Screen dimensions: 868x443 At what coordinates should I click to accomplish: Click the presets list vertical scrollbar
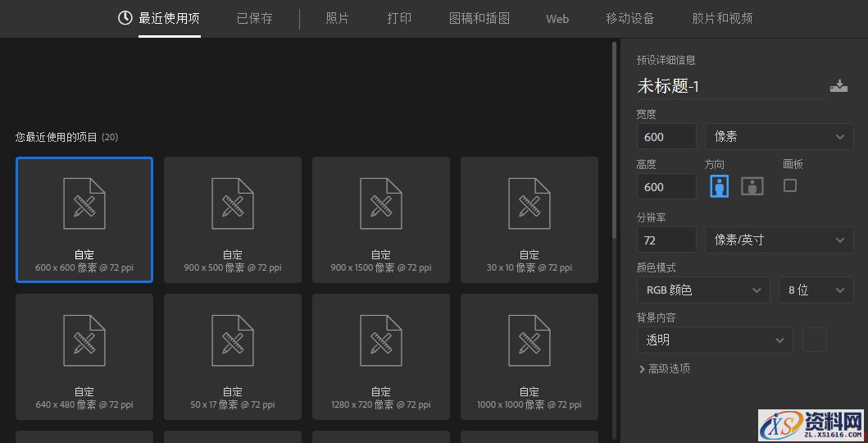coord(615,139)
